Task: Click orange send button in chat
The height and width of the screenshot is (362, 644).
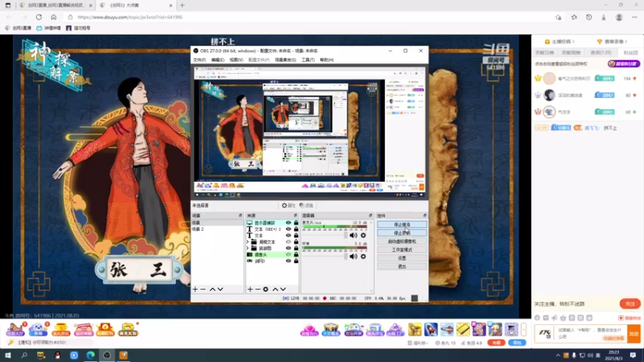Action: 634,334
